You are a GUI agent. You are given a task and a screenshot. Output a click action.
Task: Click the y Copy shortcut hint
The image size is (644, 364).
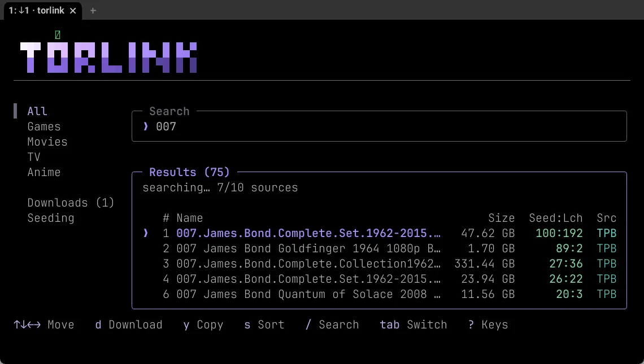[203, 324]
